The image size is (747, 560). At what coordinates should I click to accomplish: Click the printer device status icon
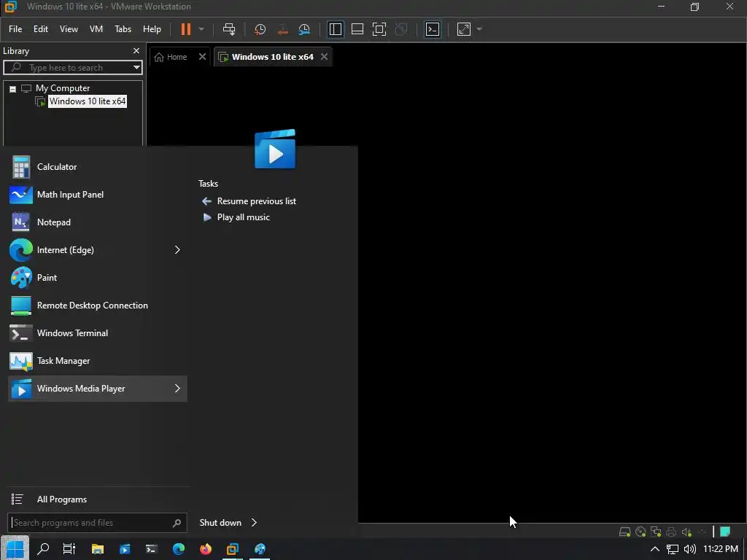671,532
